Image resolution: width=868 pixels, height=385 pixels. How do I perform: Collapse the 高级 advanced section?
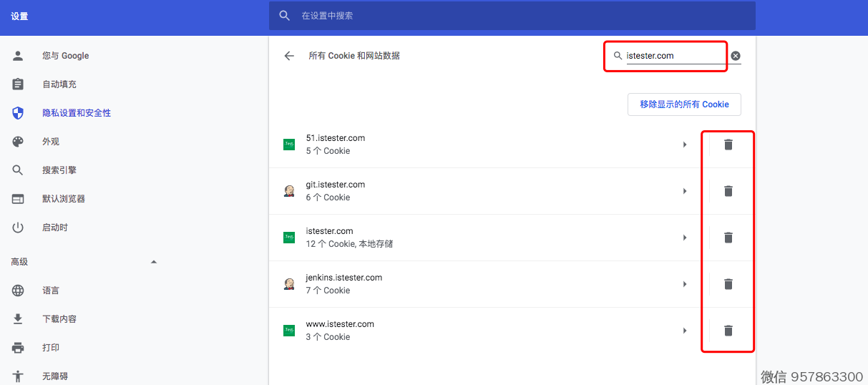[153, 262]
